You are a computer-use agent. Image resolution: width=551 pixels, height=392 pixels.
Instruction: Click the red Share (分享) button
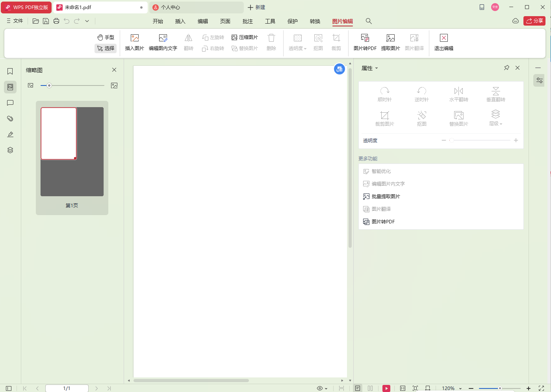534,21
